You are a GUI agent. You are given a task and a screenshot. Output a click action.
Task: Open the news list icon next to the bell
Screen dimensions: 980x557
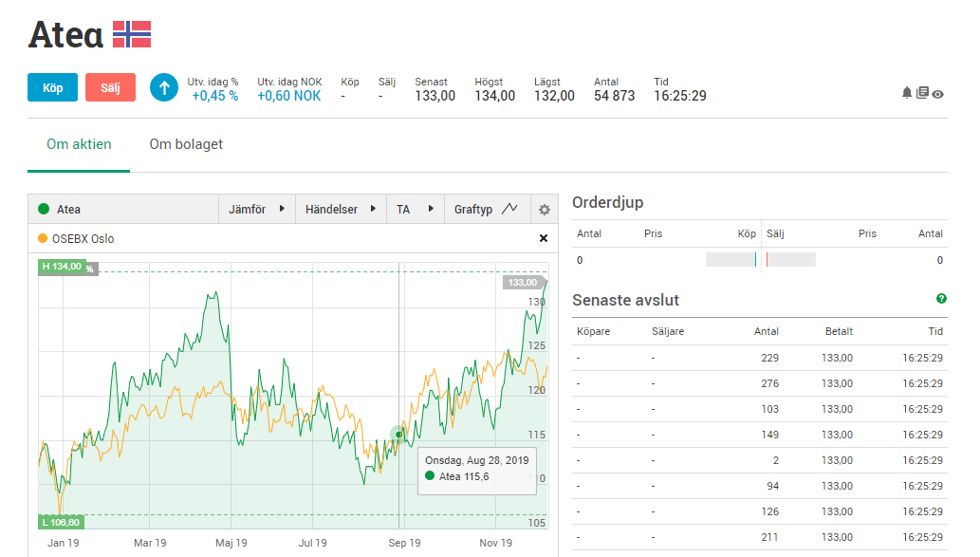pyautogui.click(x=922, y=93)
